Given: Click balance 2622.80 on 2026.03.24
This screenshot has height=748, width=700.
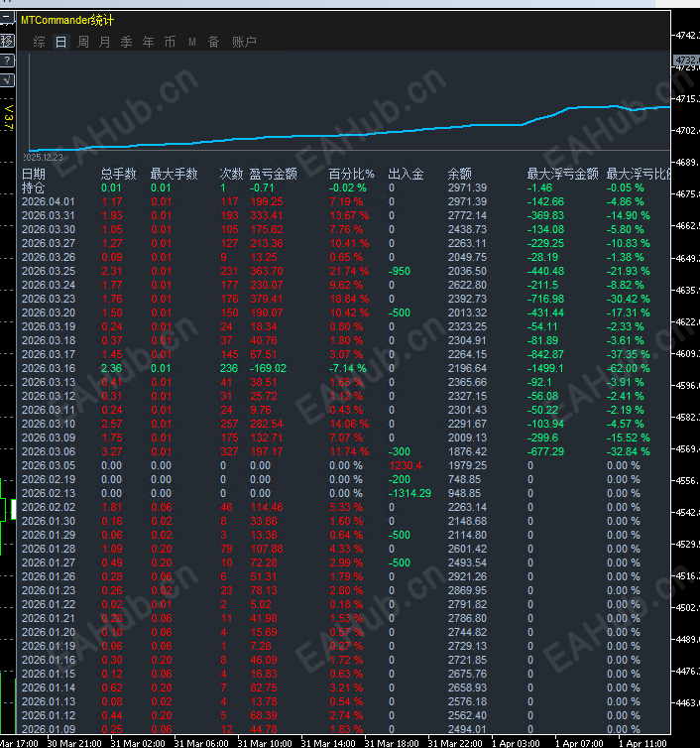Looking at the screenshot, I should coord(467,285).
